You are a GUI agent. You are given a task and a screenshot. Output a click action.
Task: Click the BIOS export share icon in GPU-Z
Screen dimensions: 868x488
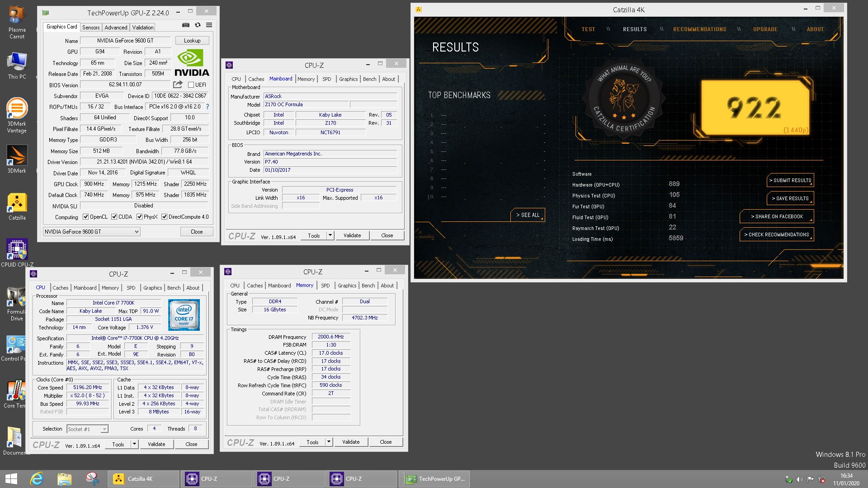[178, 84]
